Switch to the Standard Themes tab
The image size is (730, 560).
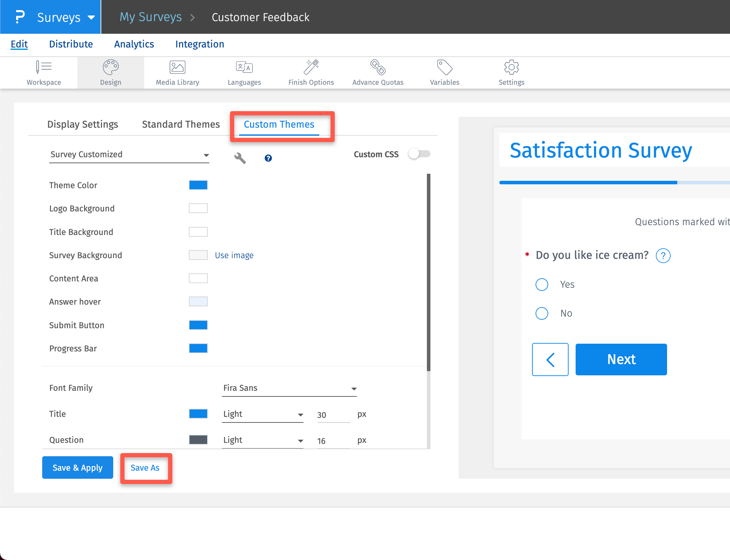181,125
